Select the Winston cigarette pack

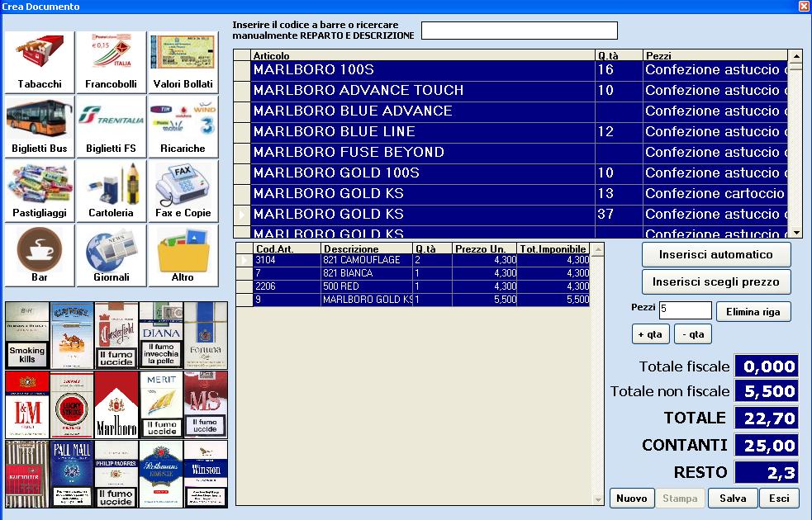coord(206,474)
